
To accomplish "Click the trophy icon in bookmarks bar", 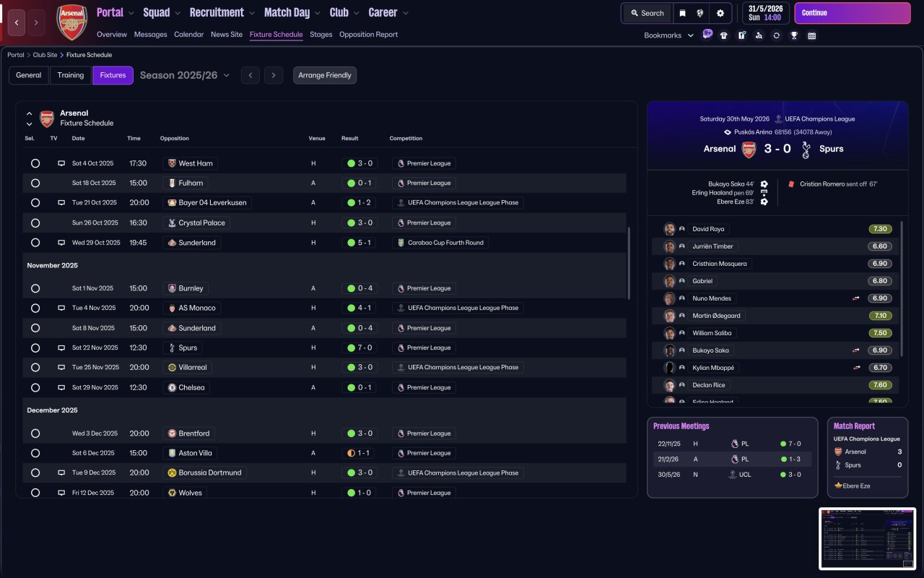I will pyautogui.click(x=794, y=35).
